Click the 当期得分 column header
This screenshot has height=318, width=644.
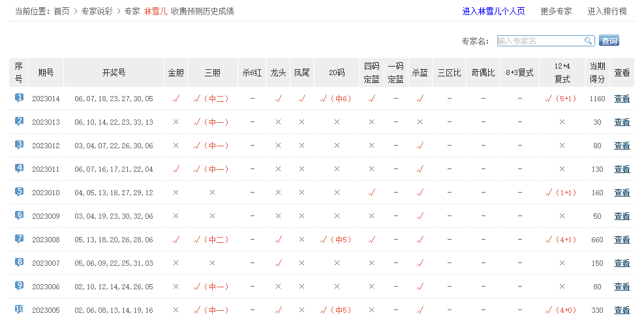(x=597, y=72)
